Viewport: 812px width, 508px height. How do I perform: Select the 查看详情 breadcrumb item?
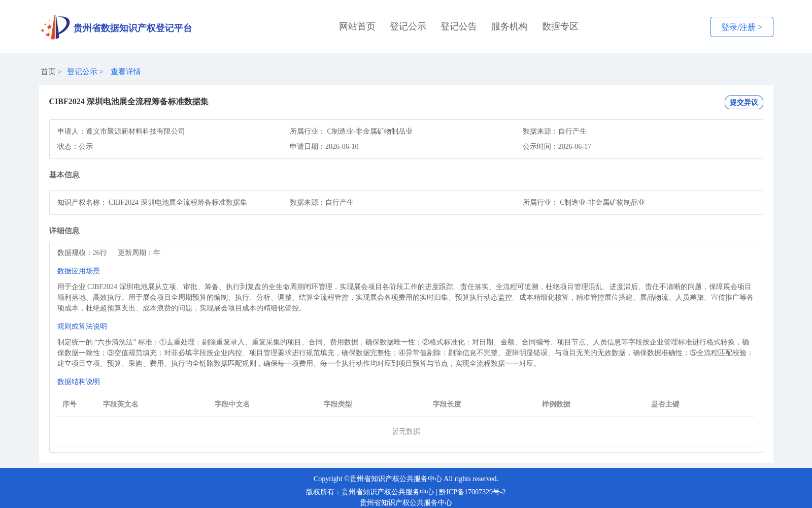pos(126,72)
